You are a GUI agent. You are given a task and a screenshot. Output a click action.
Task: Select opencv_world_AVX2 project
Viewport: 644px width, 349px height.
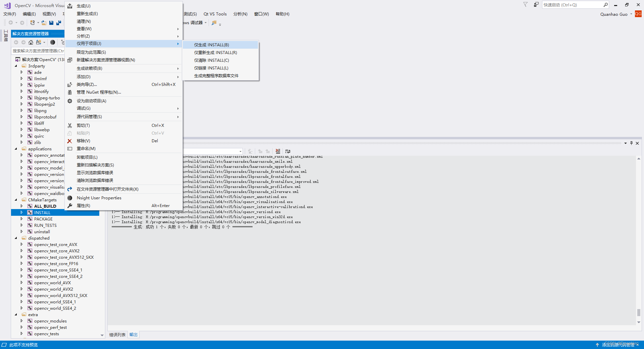(54, 289)
